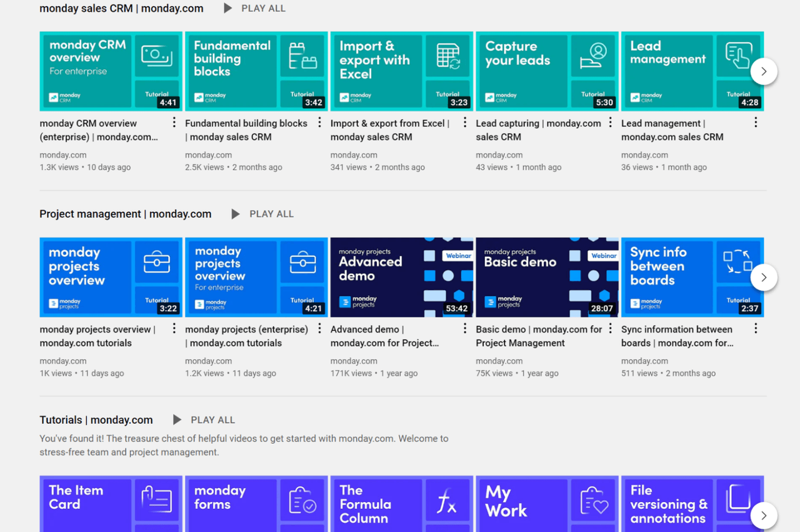The height and width of the screenshot is (532, 800).
Task: Open video title Advanced demo | monday.com for Project
Action: tap(384, 336)
